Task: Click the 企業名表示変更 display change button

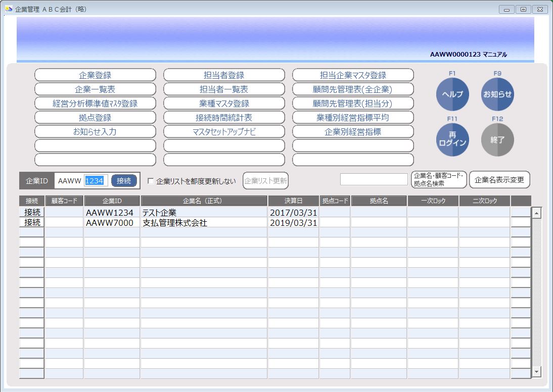Action: (x=500, y=179)
